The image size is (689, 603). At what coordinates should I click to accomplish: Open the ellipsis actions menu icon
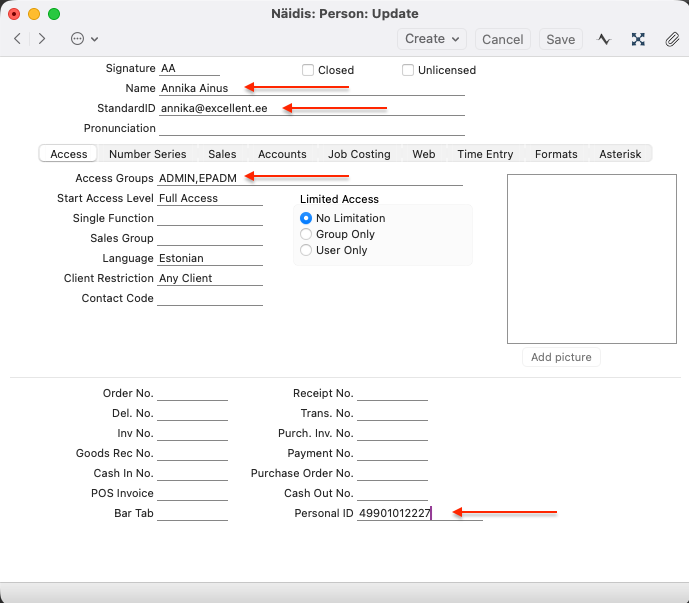pyautogui.click(x=78, y=39)
